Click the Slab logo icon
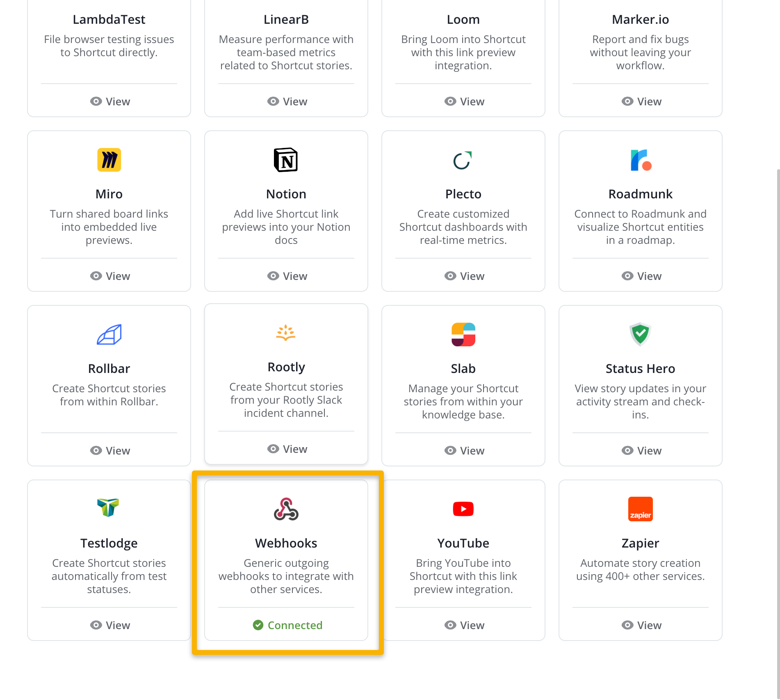The height and width of the screenshot is (700, 780). tap(463, 334)
